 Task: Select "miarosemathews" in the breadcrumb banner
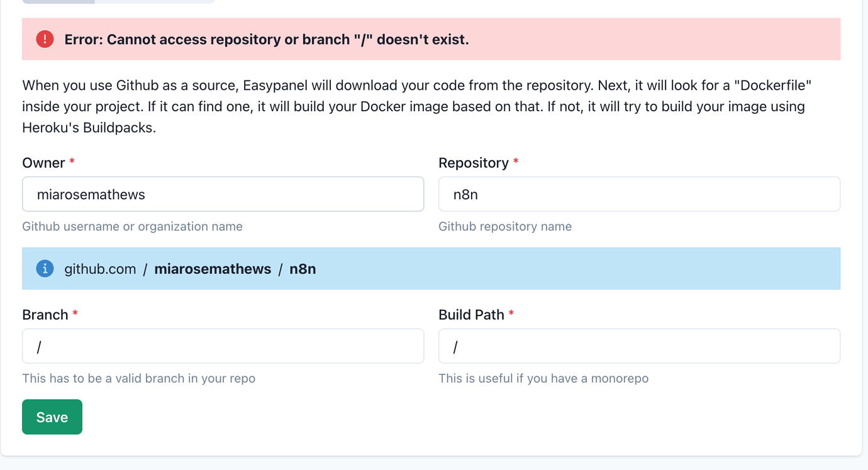coord(213,268)
